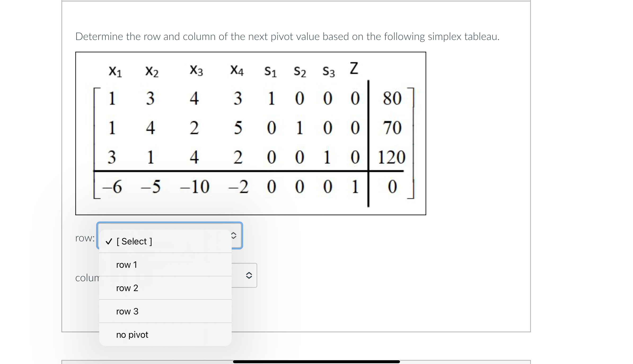The width and height of the screenshot is (633, 364).
Task: Click the question prompt text
Action: coord(287,36)
